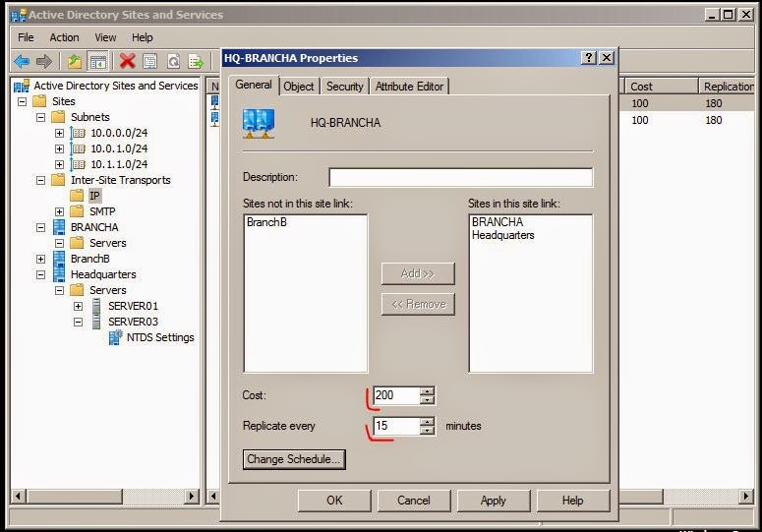This screenshot has height=532, width=762.
Task: Select subnet 10.0.1.0/24
Action: click(x=119, y=148)
